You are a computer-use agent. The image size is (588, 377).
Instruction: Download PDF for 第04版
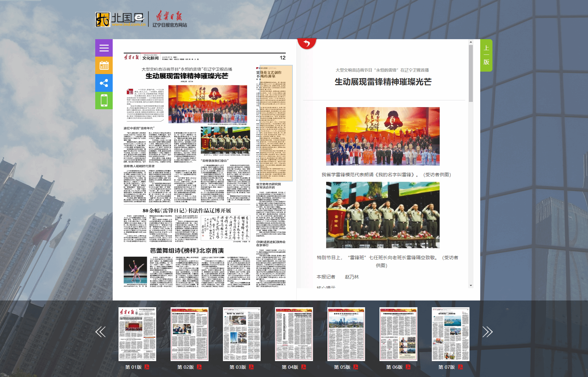303,367
